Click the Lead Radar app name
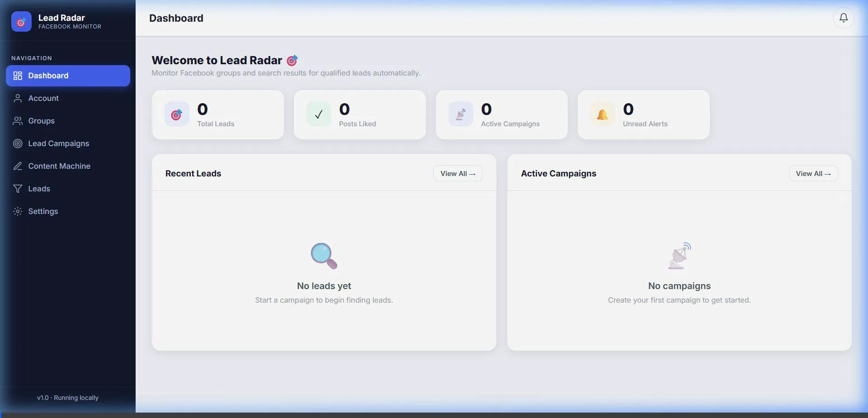Screen dimensions: 868x418 pyautogui.click(x=61, y=18)
